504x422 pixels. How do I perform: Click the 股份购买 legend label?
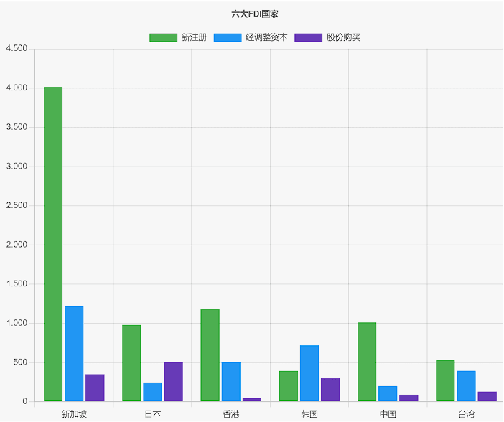pos(343,37)
